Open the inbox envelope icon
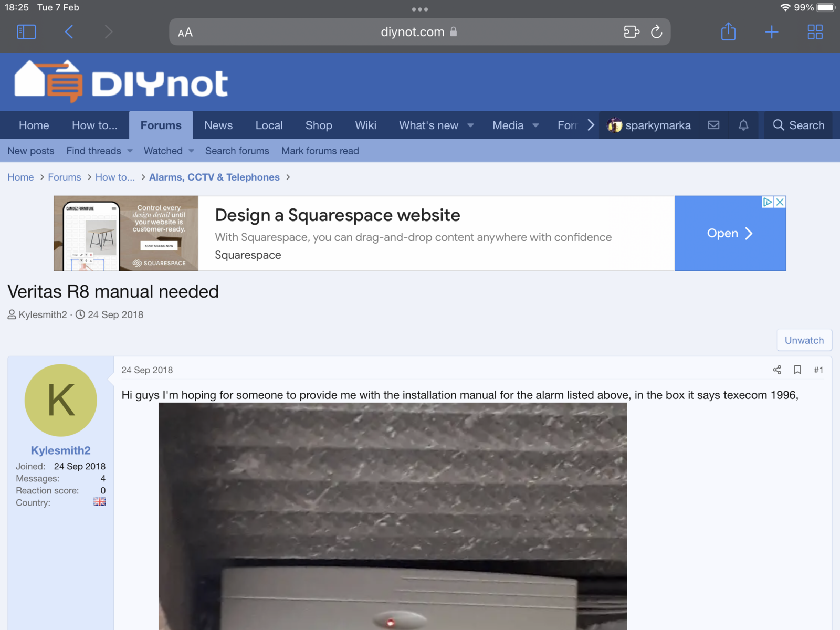 tap(713, 125)
